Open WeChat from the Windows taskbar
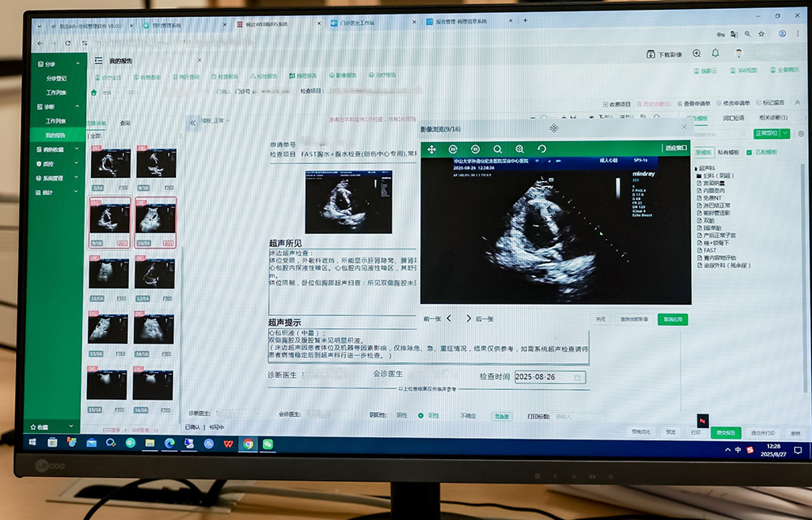The height and width of the screenshot is (520, 812). 268,444
